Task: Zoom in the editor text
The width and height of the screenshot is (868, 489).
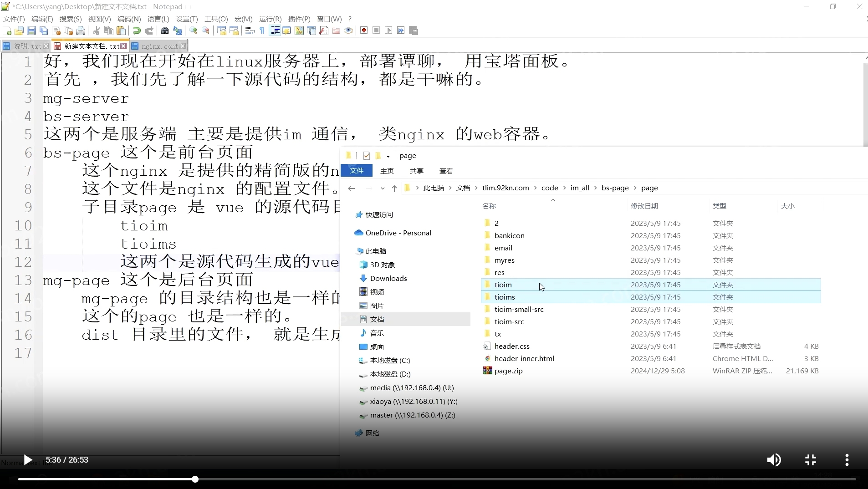Action: (x=193, y=31)
